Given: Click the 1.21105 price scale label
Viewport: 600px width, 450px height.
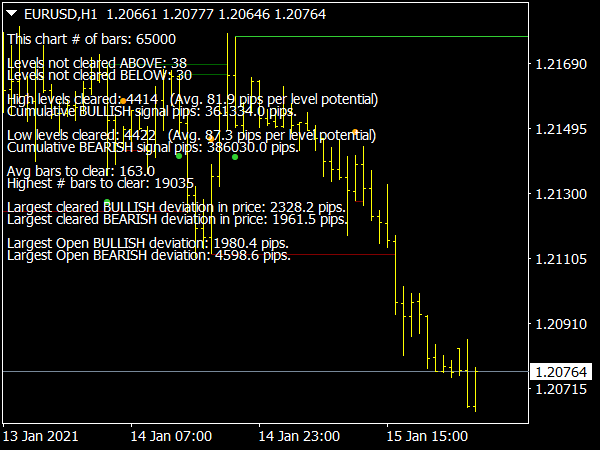Looking at the screenshot, I should click(561, 259).
